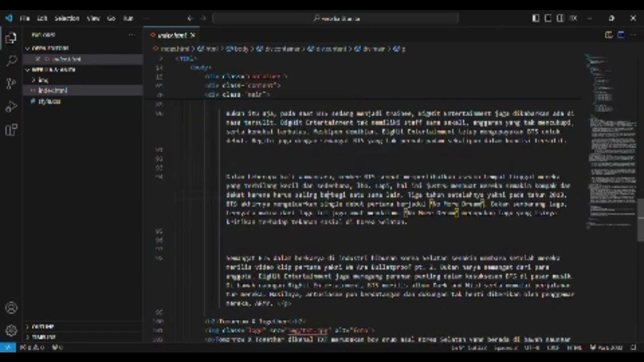This screenshot has height=362, width=644.
Task: Click the ports indicator in status bar
Action: tap(57, 347)
